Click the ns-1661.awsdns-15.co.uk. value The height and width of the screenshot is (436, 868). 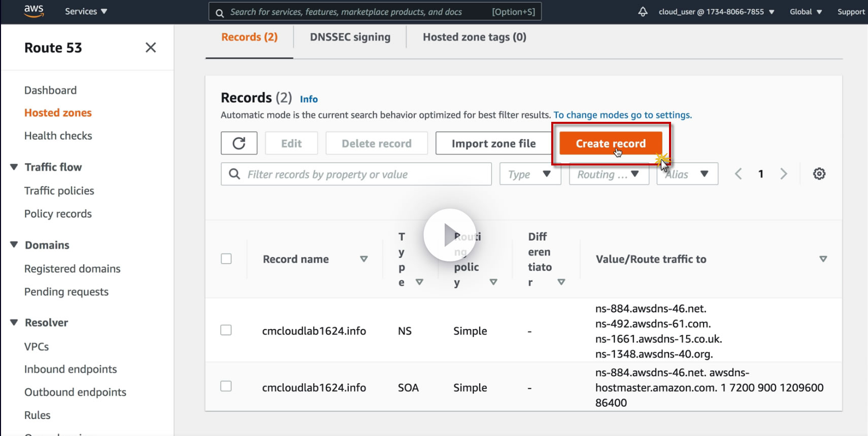658,339
